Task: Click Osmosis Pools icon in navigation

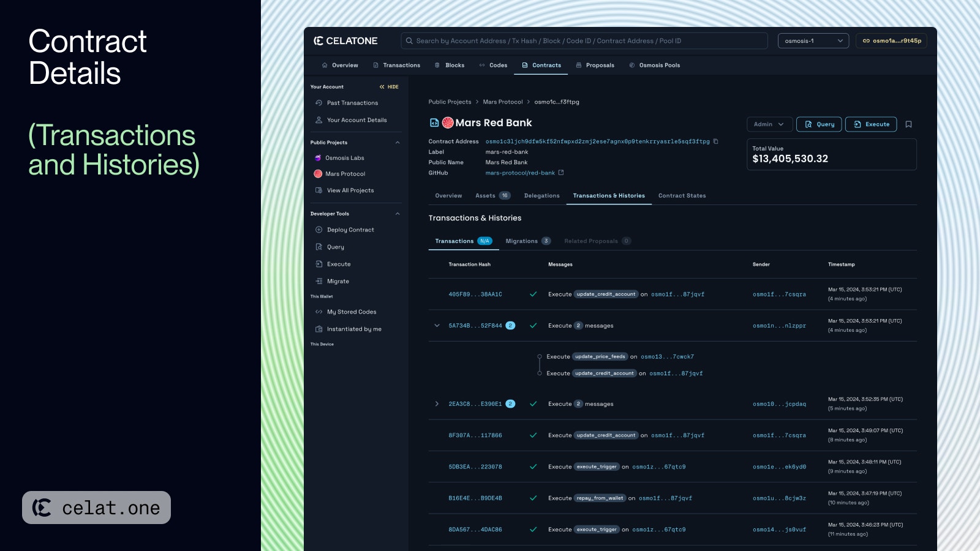Action: [x=632, y=65]
